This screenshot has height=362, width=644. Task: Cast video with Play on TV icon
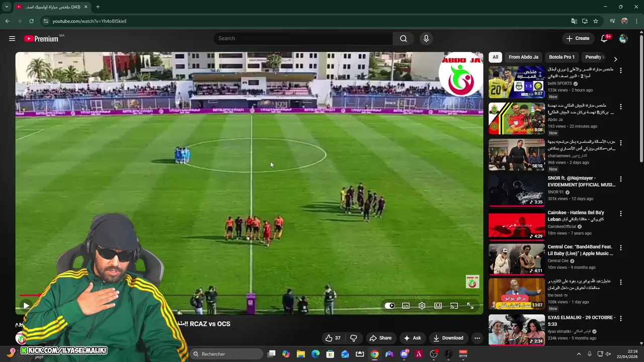coord(454,306)
